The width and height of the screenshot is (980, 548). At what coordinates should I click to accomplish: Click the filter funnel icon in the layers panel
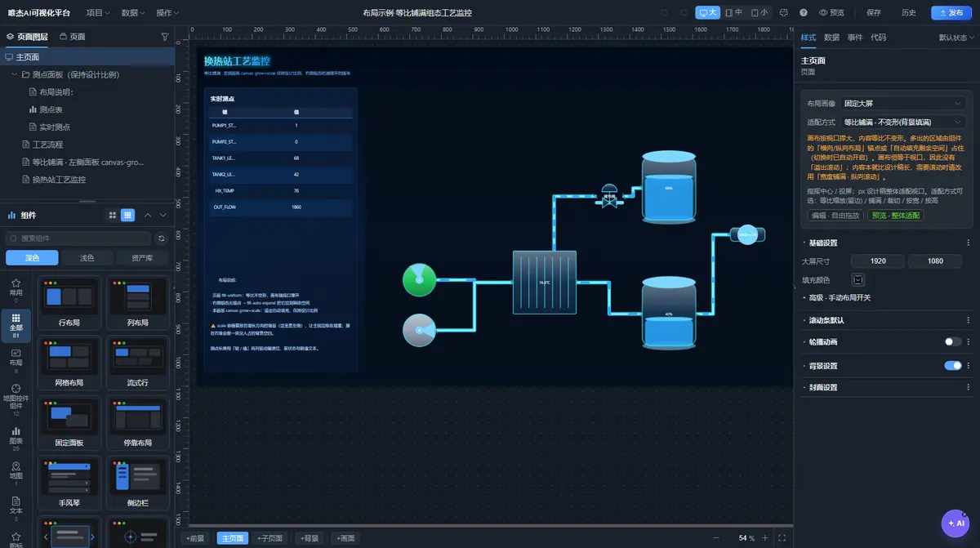click(165, 37)
